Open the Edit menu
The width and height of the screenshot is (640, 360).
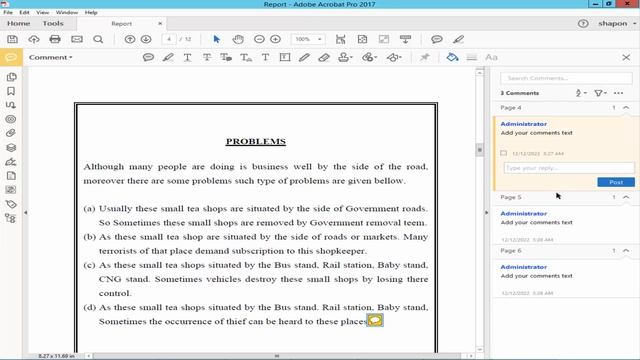[x=24, y=13]
